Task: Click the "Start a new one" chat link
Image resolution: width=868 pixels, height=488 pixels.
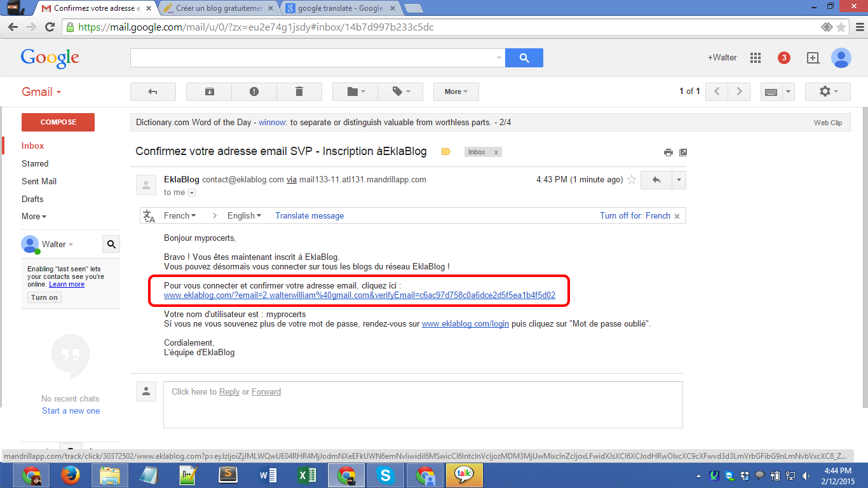Action: coord(71,410)
